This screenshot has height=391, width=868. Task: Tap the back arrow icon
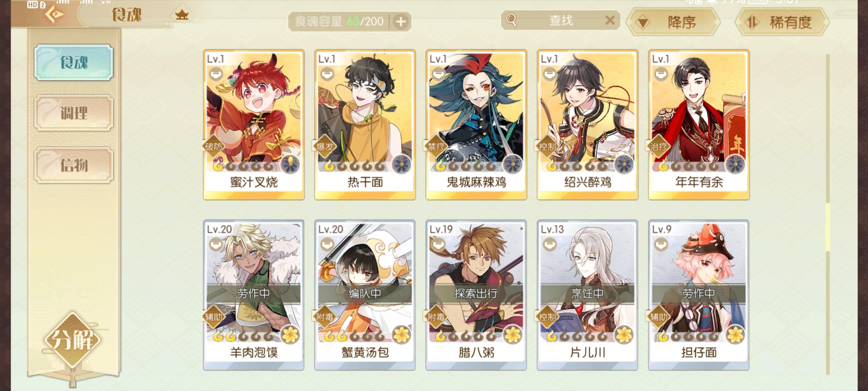[x=54, y=14]
